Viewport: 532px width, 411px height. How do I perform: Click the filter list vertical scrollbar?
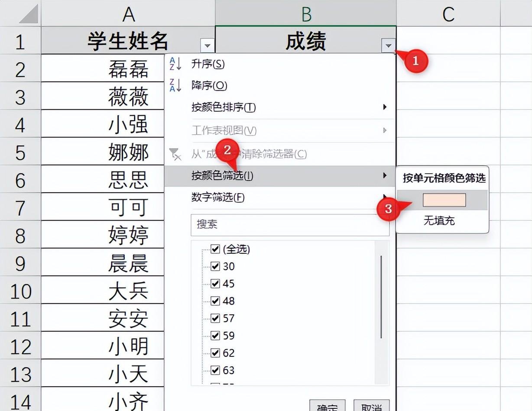(x=381, y=297)
